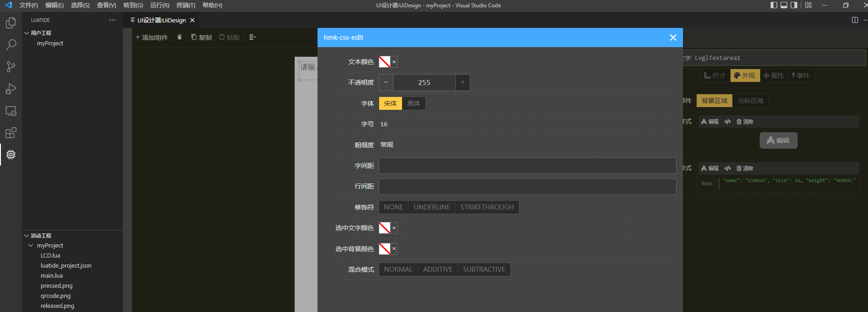Image resolution: width=868 pixels, height=312 pixels.
Task: Collapse the 活动工程 section
Action: coord(26,236)
